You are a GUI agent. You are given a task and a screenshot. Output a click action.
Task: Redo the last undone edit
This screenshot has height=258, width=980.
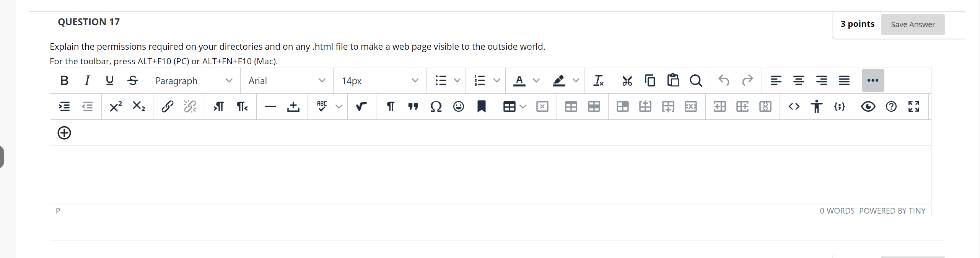[747, 80]
